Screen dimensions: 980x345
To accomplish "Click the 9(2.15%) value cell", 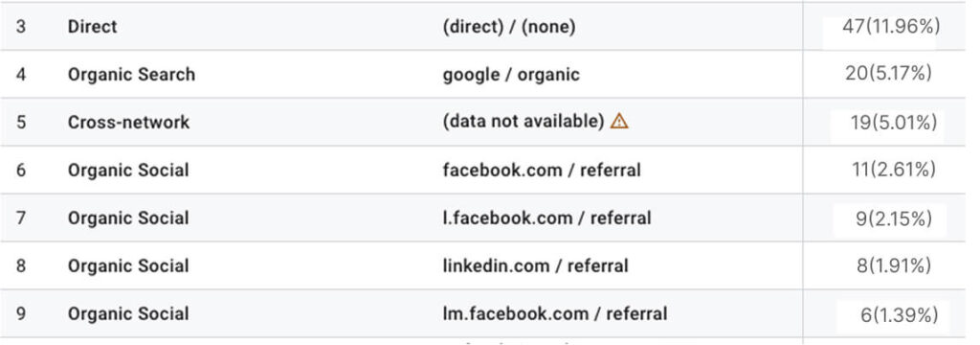I will coord(894,218).
